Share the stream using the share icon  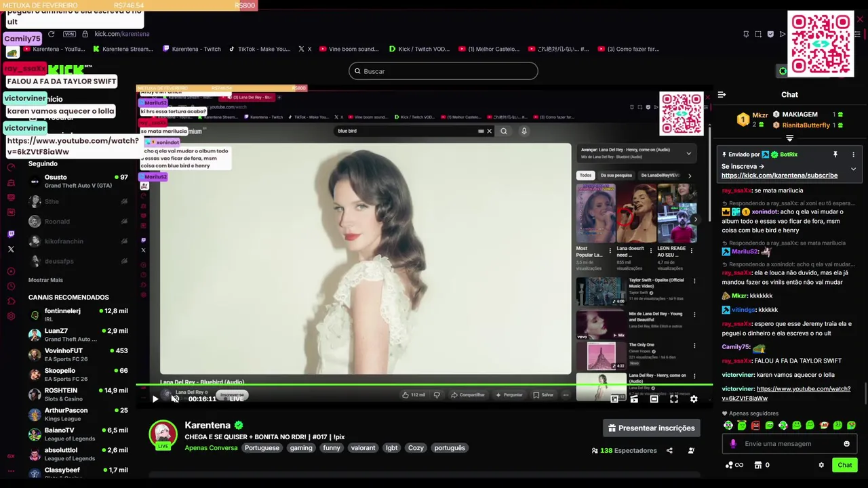[669, 451]
